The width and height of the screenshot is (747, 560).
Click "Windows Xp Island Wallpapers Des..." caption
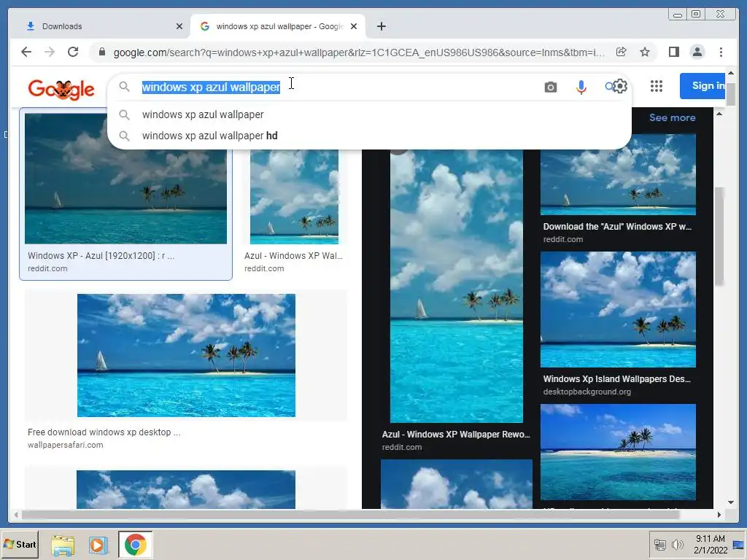617,379
